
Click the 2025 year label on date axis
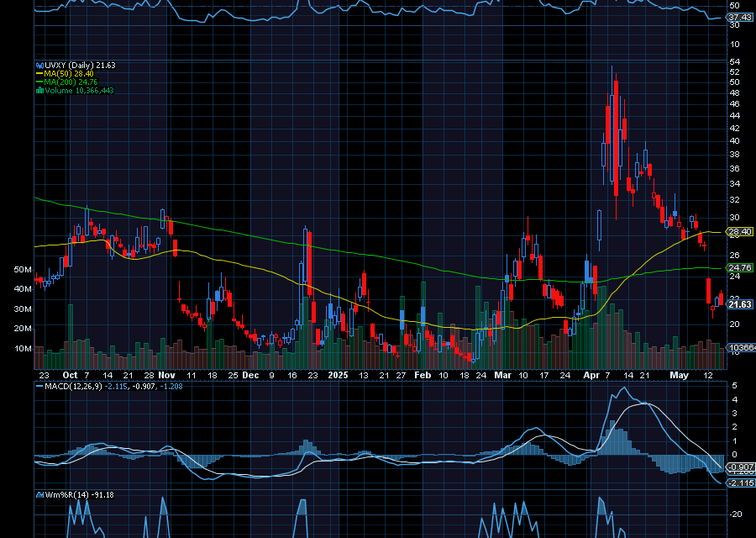click(x=338, y=375)
